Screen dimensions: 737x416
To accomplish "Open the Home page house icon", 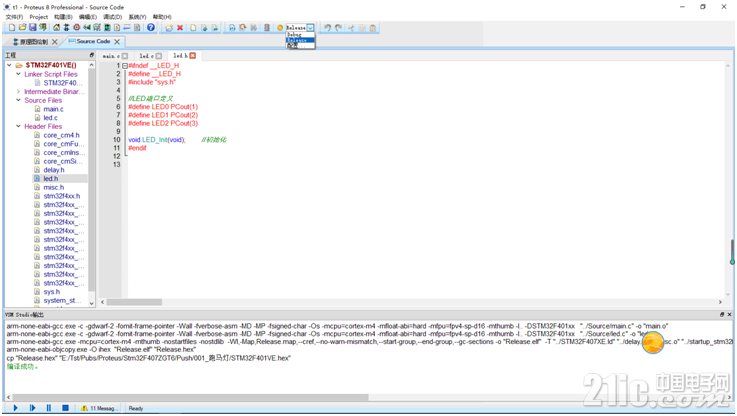I will 56,28.
